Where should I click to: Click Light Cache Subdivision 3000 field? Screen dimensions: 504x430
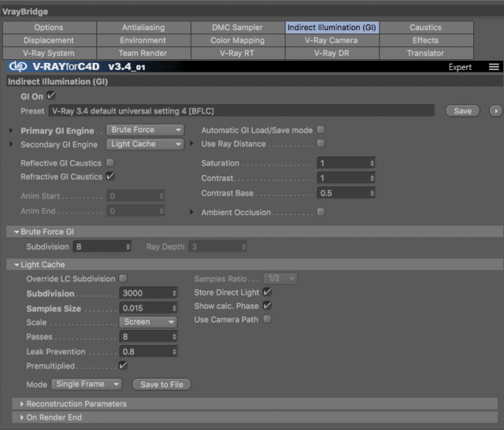click(148, 293)
